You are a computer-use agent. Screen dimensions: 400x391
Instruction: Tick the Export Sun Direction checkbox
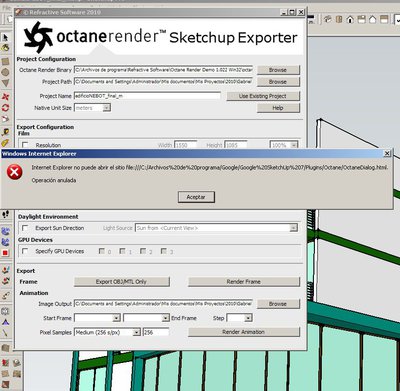point(25,228)
